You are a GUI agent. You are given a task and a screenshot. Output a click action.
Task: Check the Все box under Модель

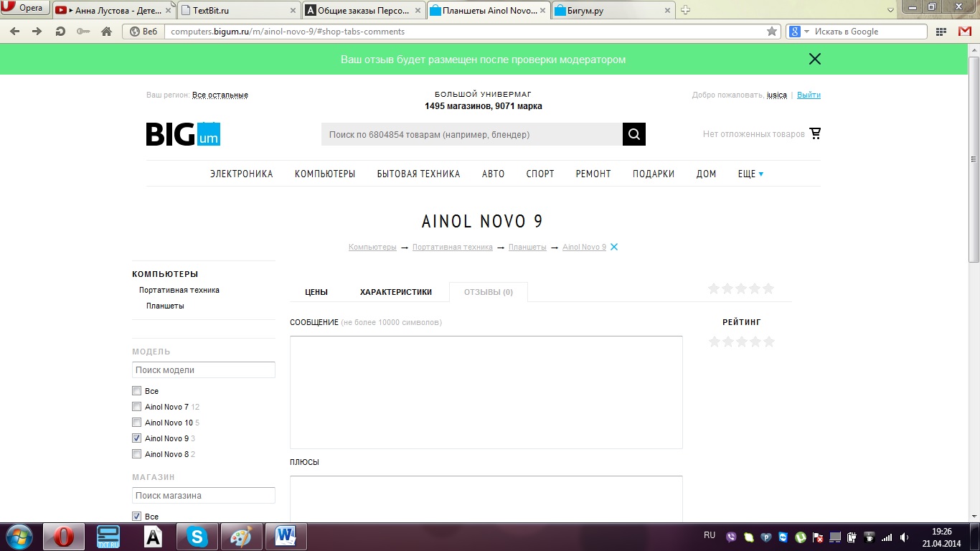(x=136, y=391)
